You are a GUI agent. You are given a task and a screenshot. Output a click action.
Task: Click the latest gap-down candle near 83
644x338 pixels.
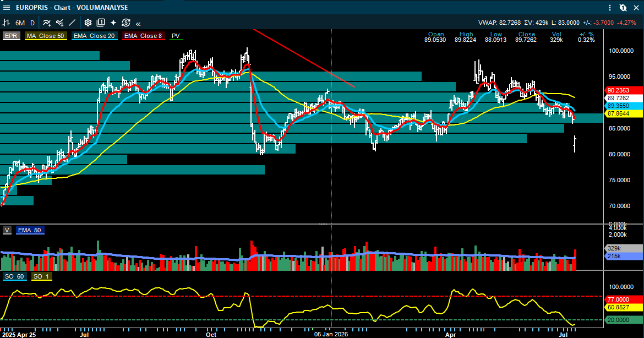(575, 144)
